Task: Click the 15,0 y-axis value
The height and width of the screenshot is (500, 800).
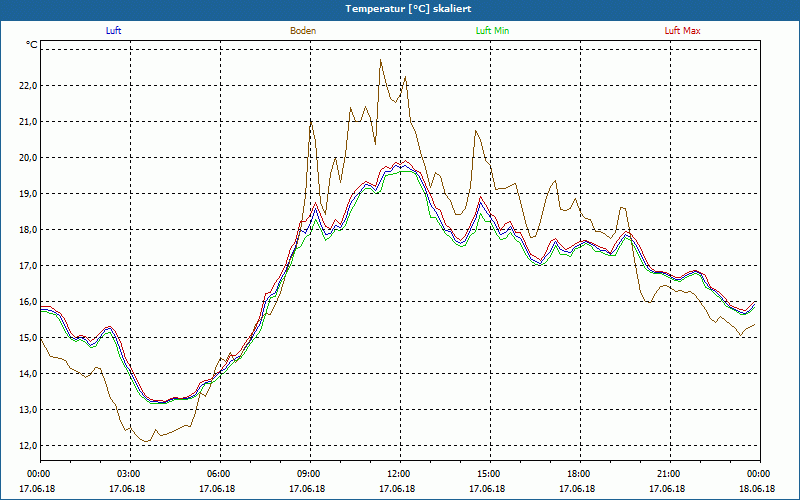Action: 28,338
